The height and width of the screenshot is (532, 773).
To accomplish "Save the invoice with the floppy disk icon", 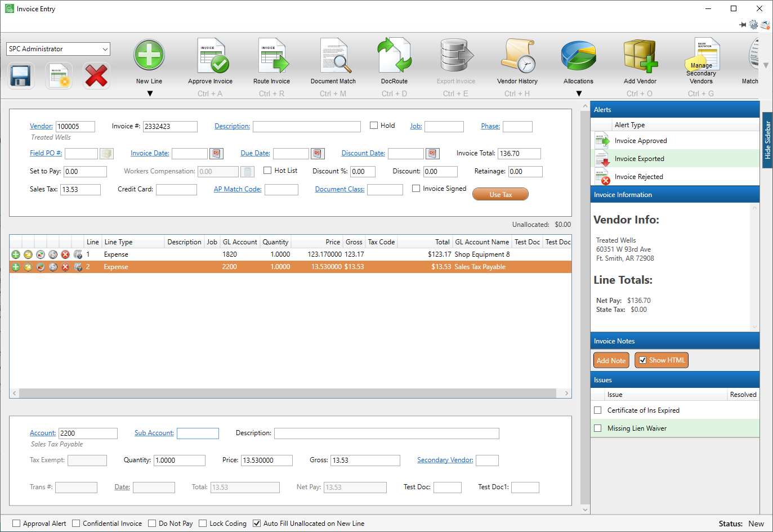I will 21,75.
